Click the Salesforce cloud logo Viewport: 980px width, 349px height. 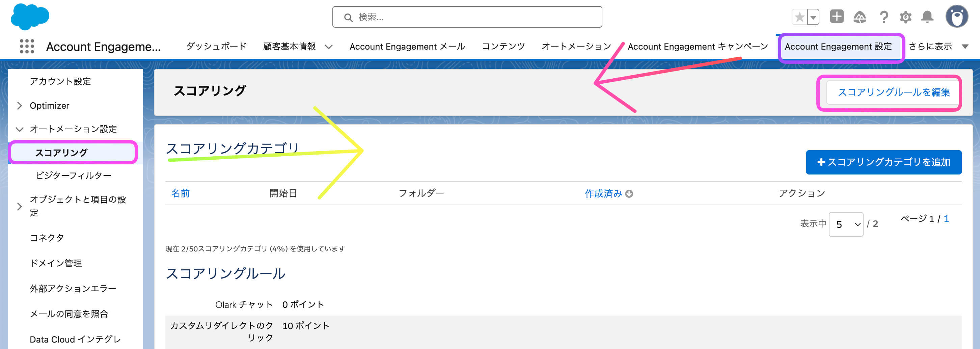[x=30, y=17]
